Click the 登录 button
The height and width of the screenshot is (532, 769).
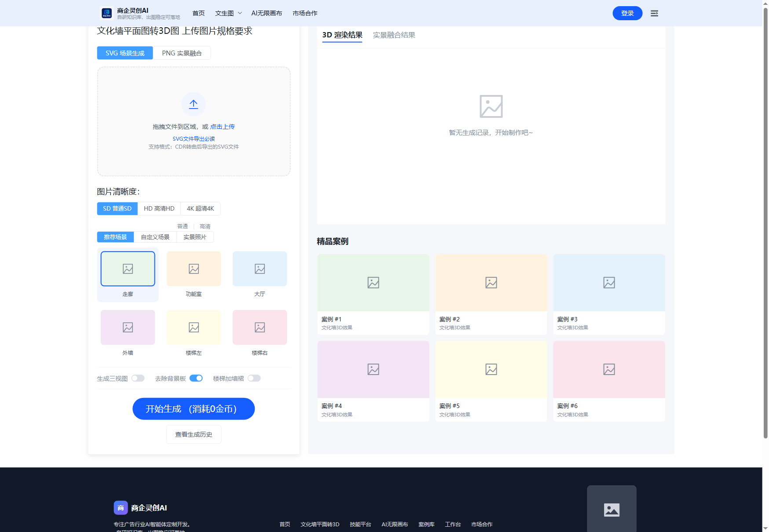(627, 13)
